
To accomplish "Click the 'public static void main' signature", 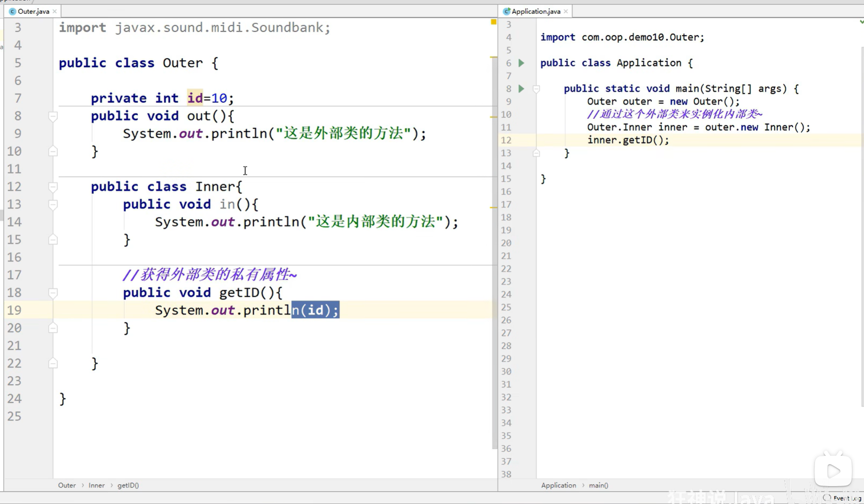I will tap(681, 89).
